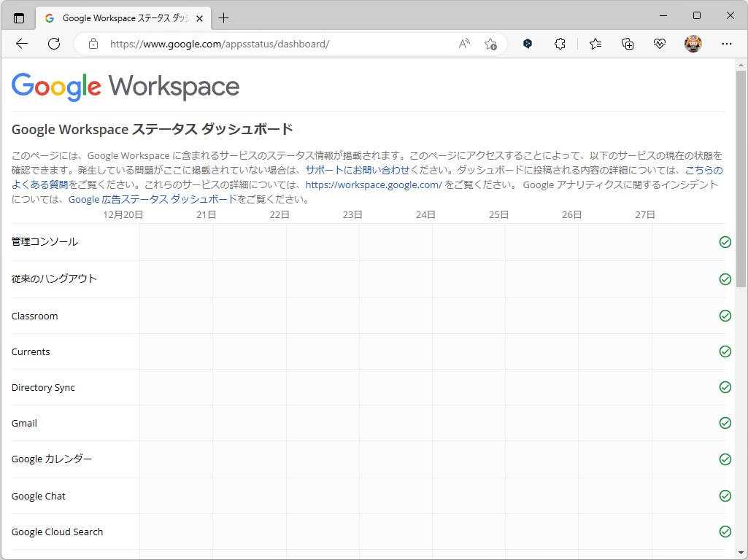Click the https://workspace.google.com/ link
Screen dimensions: 748x560
(x=374, y=184)
